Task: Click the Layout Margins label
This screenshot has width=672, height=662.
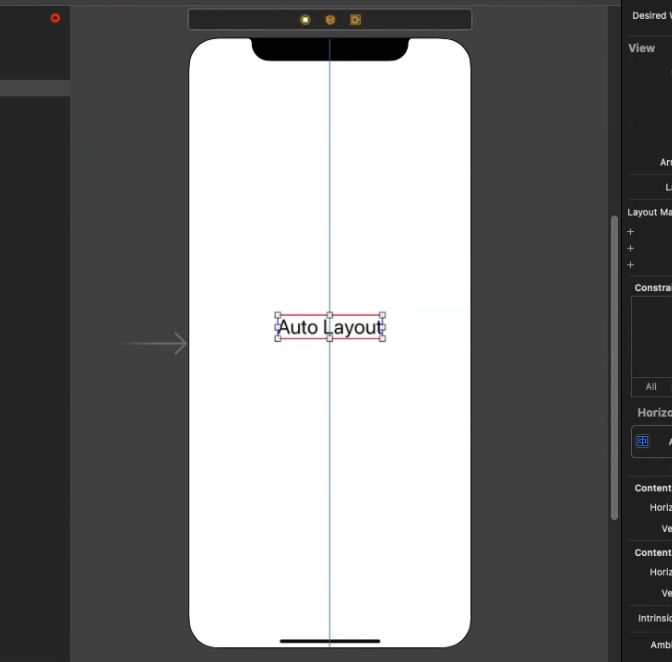Action: 649,212
